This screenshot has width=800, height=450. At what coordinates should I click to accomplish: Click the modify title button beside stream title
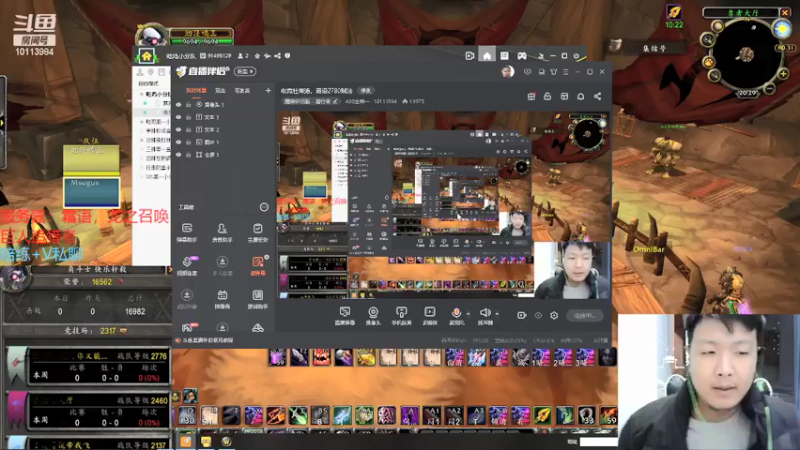point(366,90)
